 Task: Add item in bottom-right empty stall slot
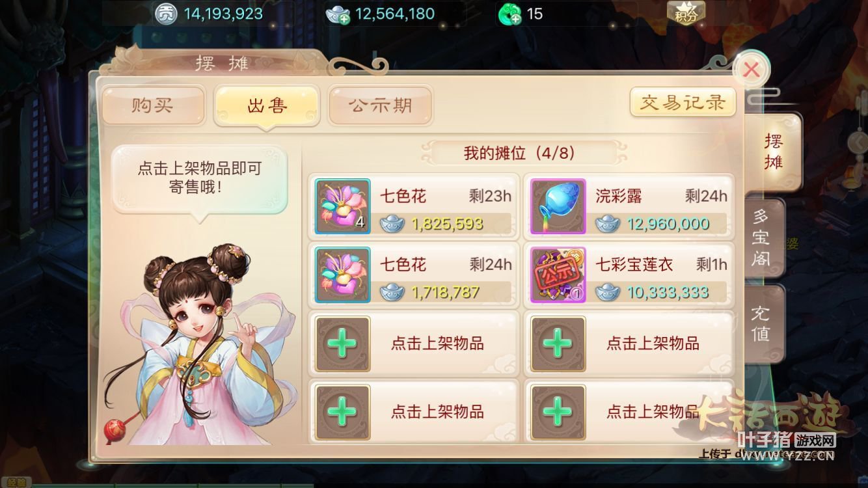[x=629, y=411]
